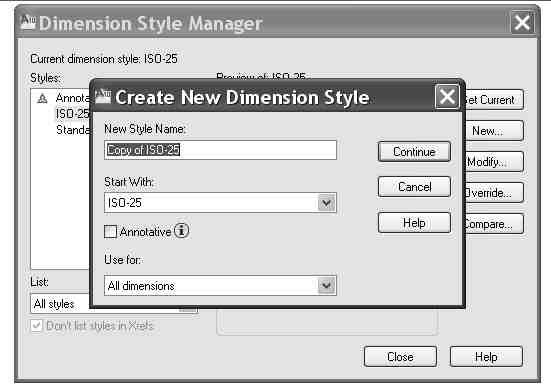Expand the Use for dropdown arrow
This screenshot has width=551, height=388.
coord(326,285)
